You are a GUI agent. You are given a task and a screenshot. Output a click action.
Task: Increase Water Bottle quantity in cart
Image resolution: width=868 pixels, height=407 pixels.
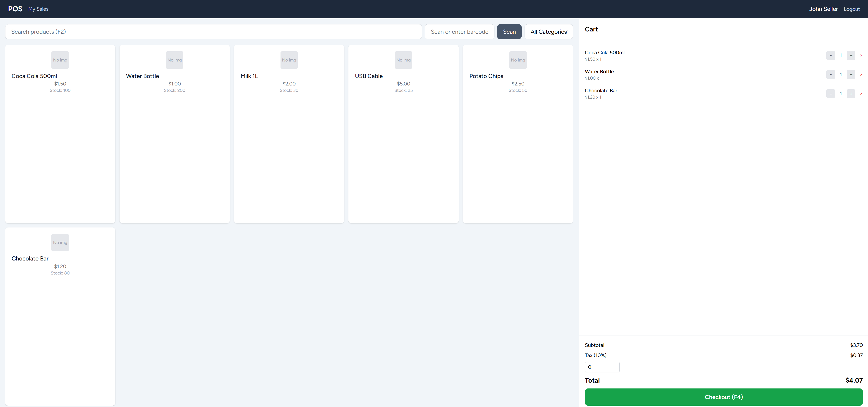(851, 75)
